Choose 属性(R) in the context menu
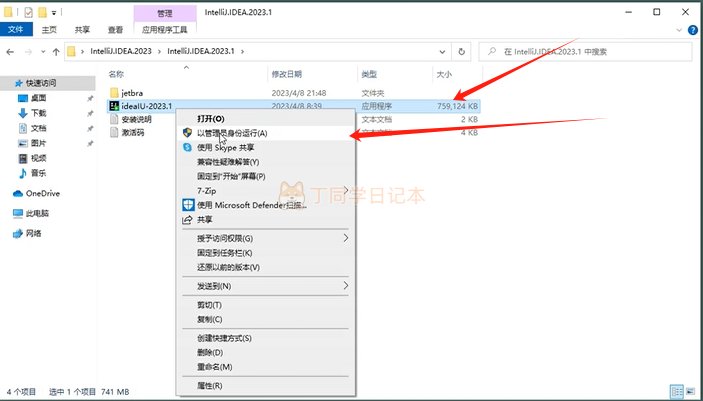Viewport: 703px width, 401px height. click(265, 386)
